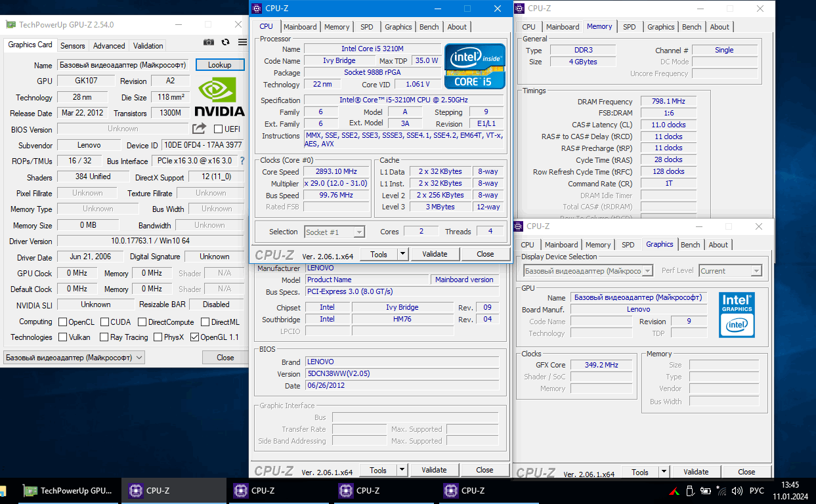Image resolution: width=816 pixels, height=504 pixels.
Task: Click the Bus Interface question mark icon
Action: point(242,161)
